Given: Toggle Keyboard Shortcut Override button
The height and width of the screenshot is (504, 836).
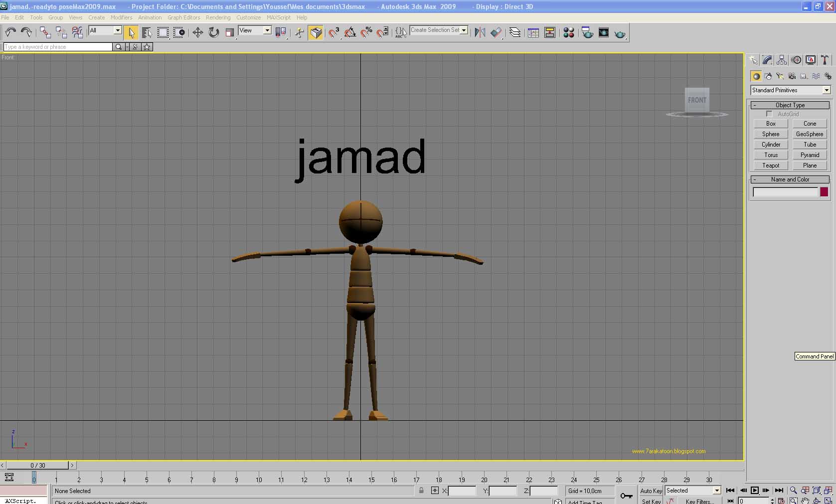Looking at the screenshot, I should pos(316,32).
